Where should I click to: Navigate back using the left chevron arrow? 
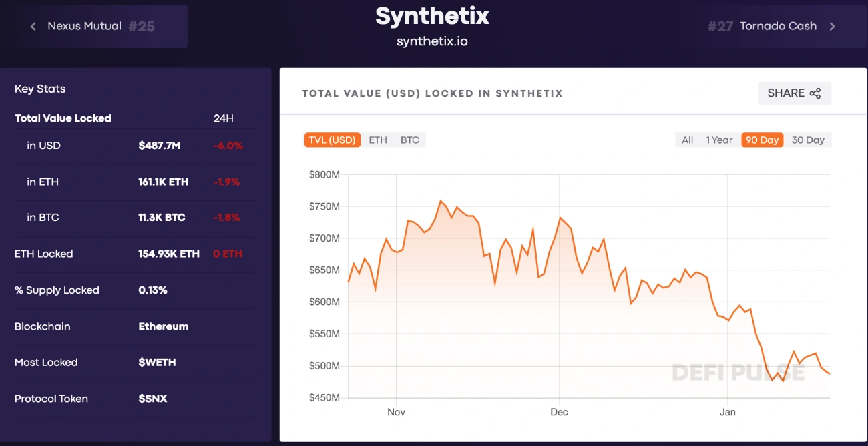32,26
